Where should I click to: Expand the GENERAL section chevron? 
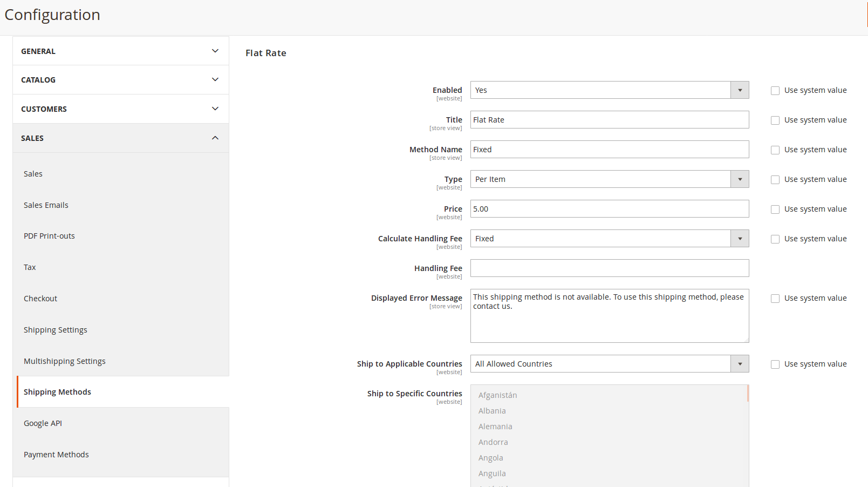(215, 51)
